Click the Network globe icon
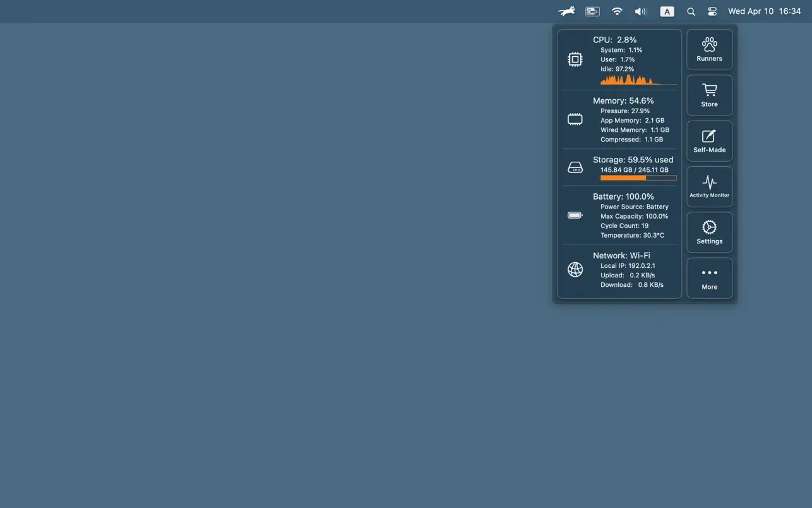Viewport: 812px width, 508px height. click(575, 270)
